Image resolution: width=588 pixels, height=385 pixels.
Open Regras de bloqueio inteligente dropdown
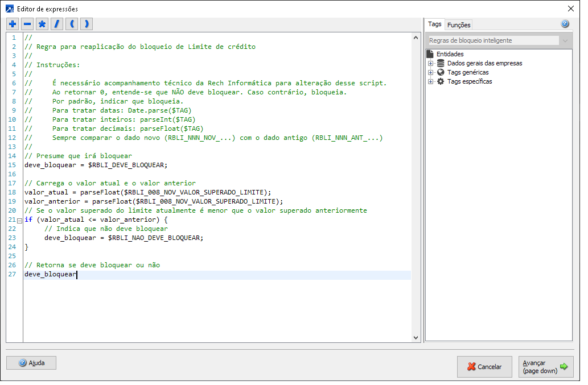(565, 40)
